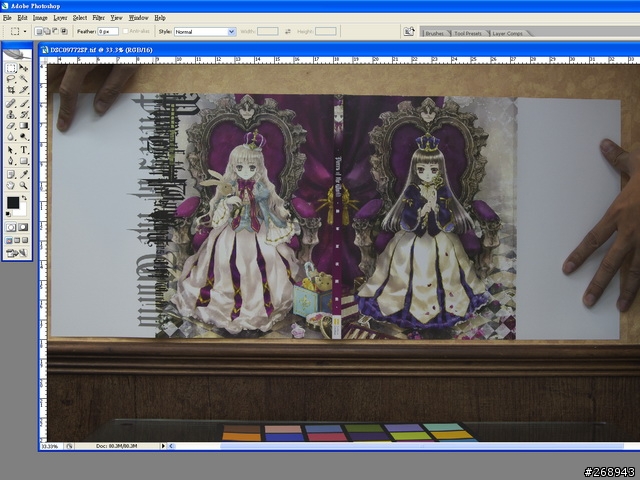Click the DSC09772SP.tif document title bar

[x=340, y=50]
